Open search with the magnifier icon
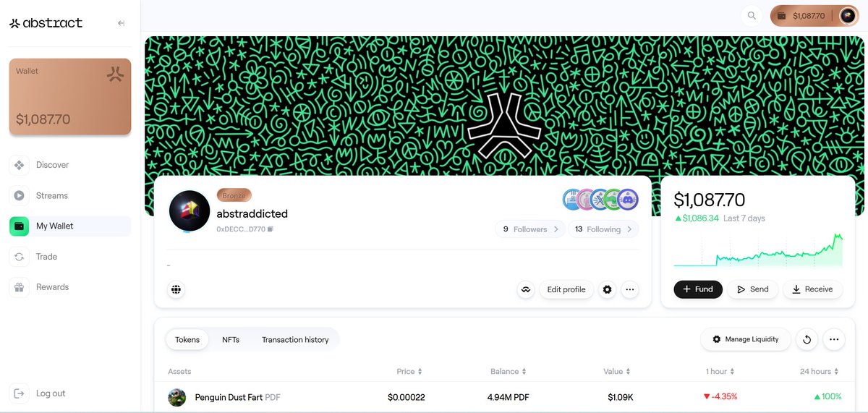 coord(752,15)
